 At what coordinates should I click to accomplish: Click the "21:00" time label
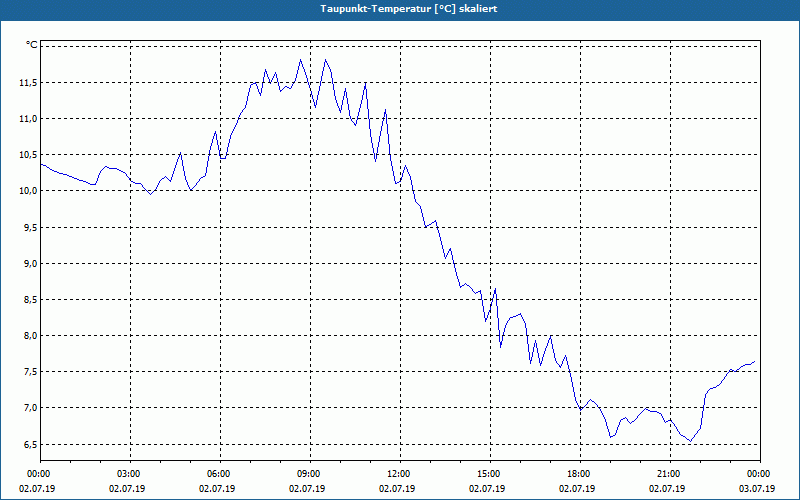tap(670, 474)
